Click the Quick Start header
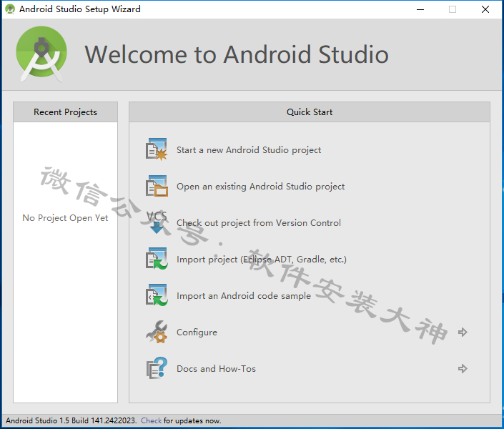 point(310,112)
